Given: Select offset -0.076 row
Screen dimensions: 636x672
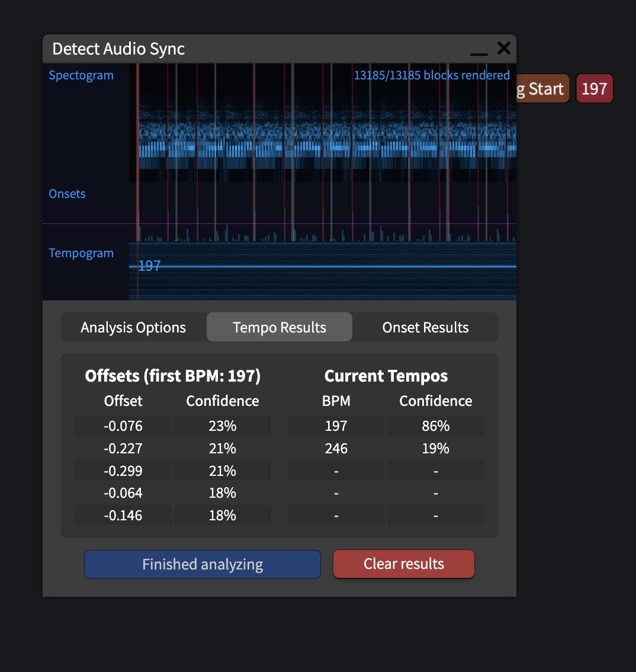Looking at the screenshot, I should pyautogui.click(x=172, y=425).
